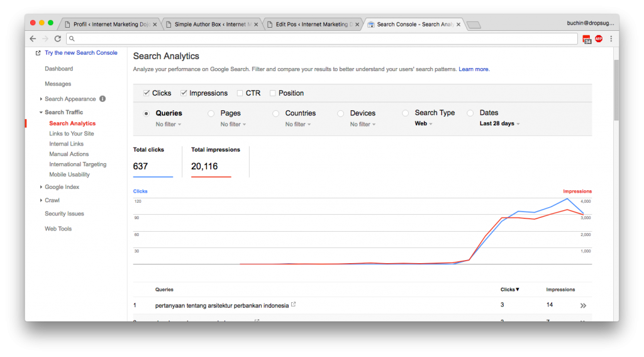Click the buchin@dropsug account label
The image size is (644, 357).
590,23
